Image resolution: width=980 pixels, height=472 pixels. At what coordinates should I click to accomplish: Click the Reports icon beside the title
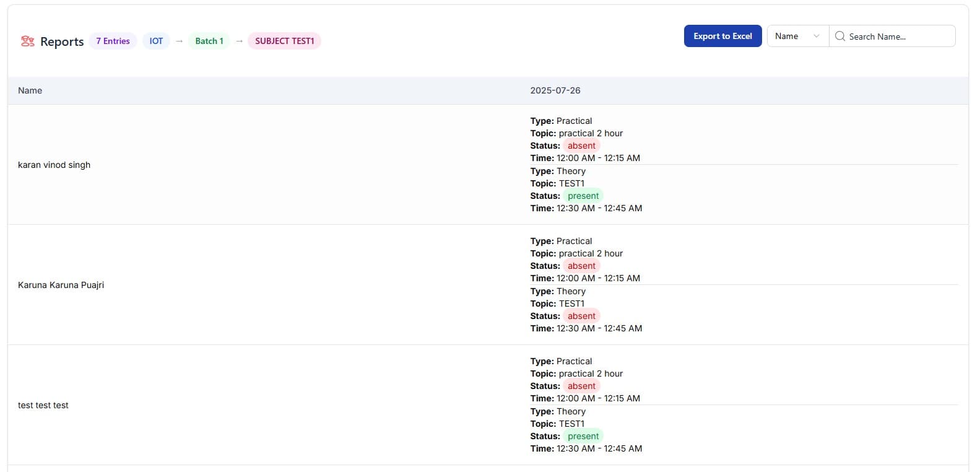coord(27,42)
